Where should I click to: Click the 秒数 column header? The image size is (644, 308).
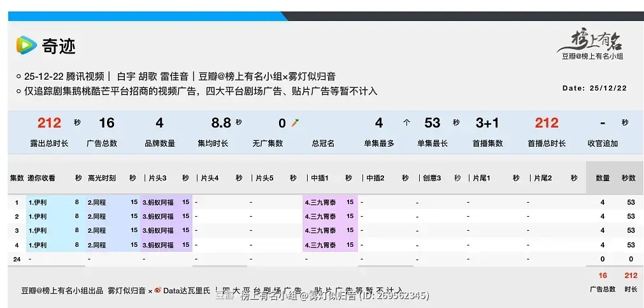pyautogui.click(x=628, y=178)
